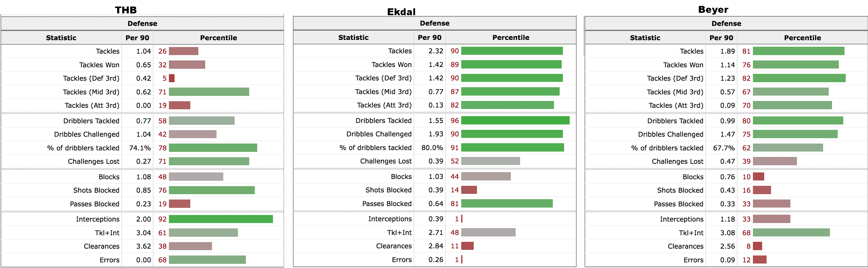Screen dimensions: 868x268
Task: Click Ekdal's Dribblers Tackled green percentile bar
Action: [515, 121]
